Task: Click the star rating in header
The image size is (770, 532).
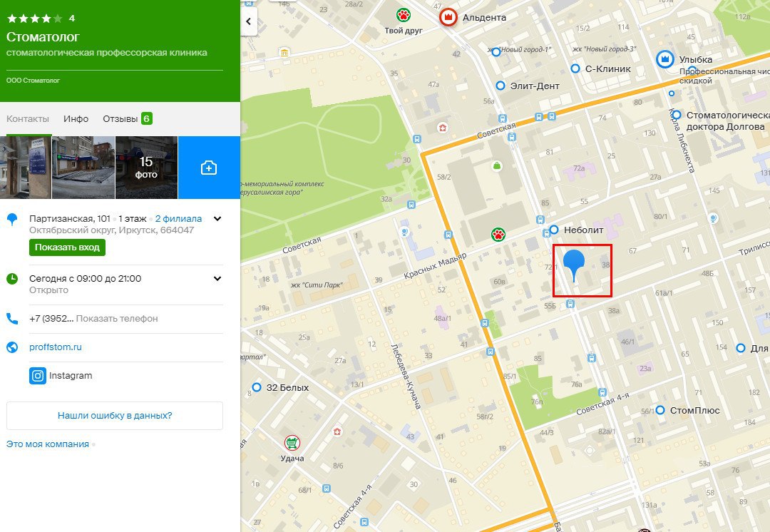Action: point(35,19)
